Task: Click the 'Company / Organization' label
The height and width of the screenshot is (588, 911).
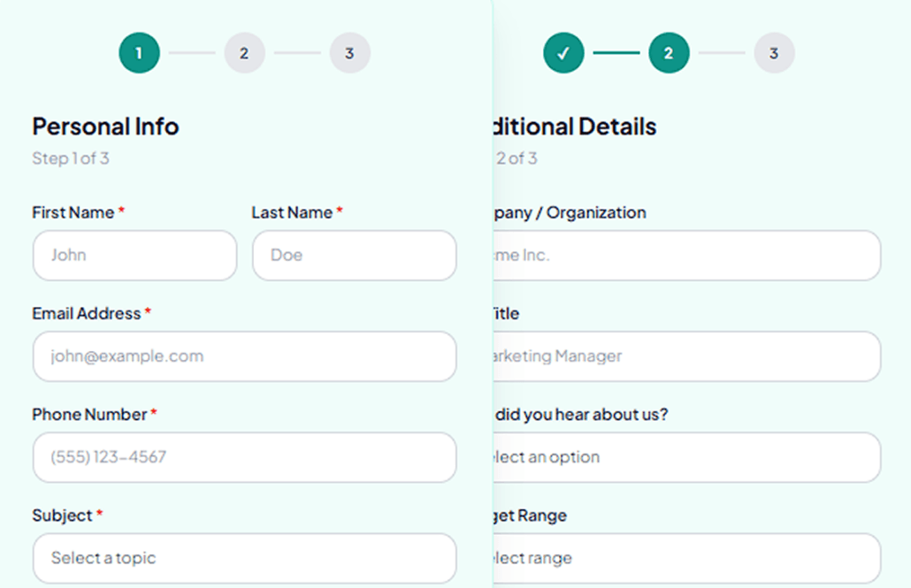Action: point(570,213)
